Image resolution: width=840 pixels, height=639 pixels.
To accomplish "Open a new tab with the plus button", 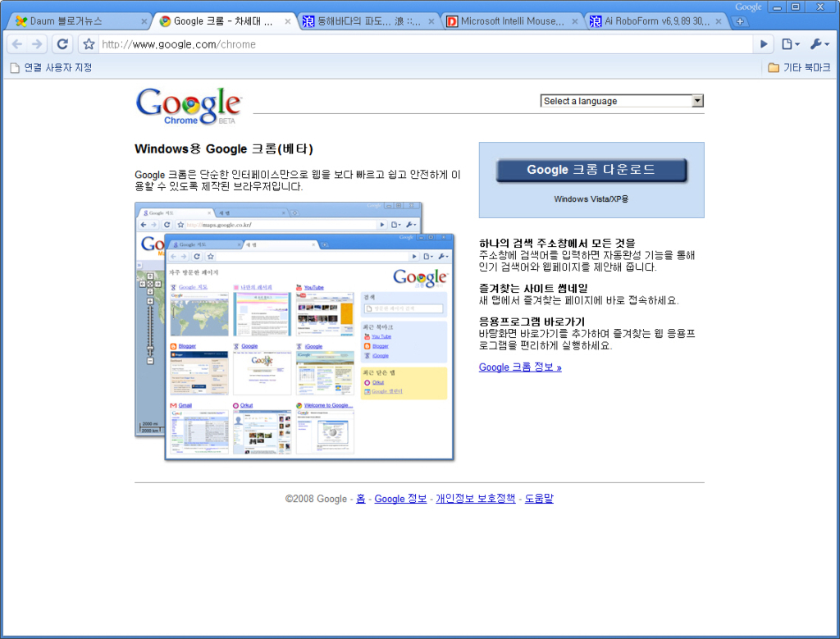I will click(x=740, y=21).
